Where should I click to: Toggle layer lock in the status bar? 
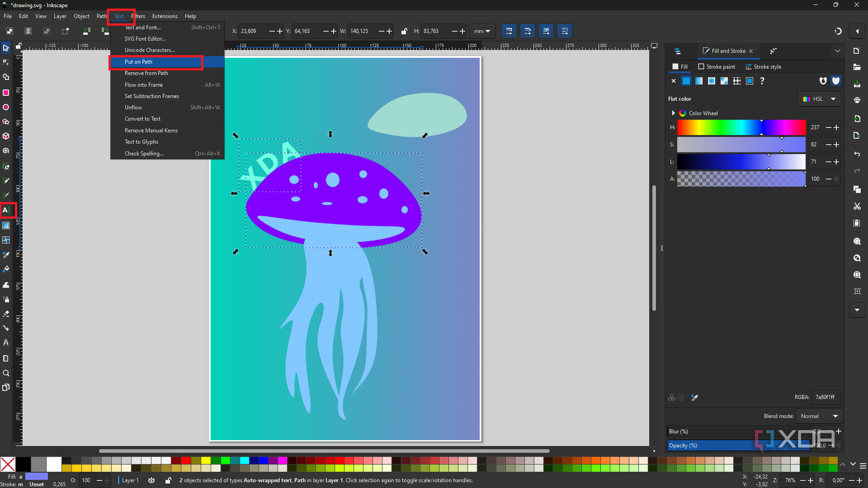point(168,480)
